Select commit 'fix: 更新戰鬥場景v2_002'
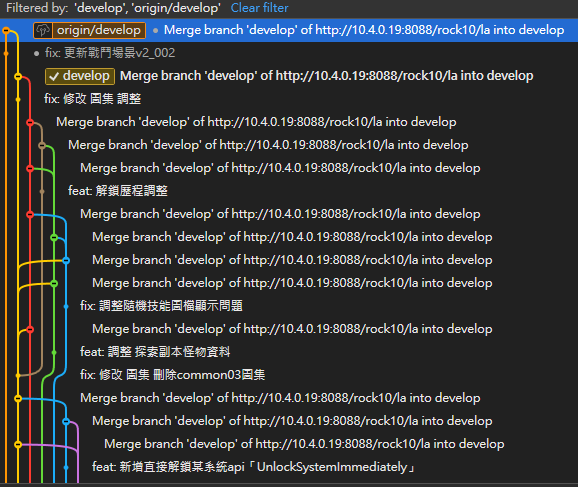 [x=110, y=53]
